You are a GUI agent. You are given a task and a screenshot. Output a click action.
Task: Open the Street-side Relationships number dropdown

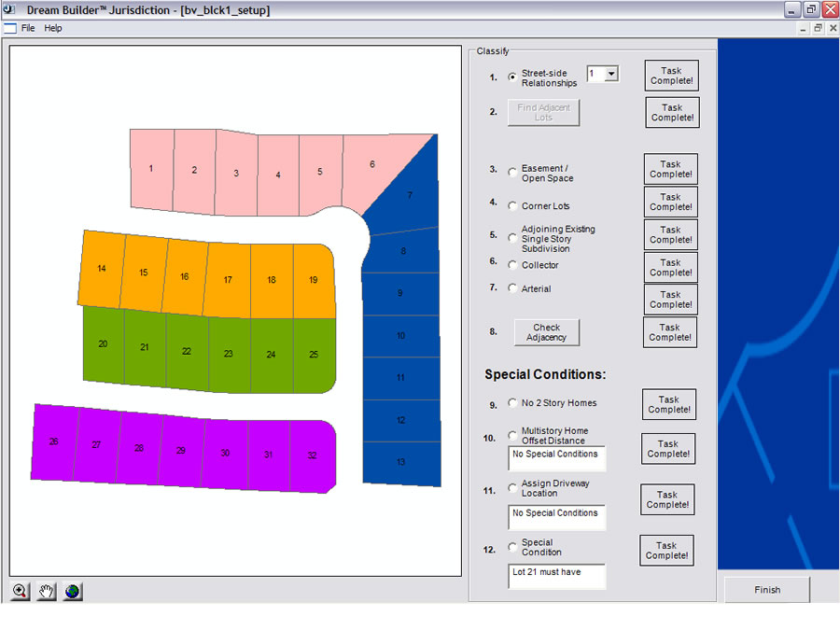(x=610, y=74)
